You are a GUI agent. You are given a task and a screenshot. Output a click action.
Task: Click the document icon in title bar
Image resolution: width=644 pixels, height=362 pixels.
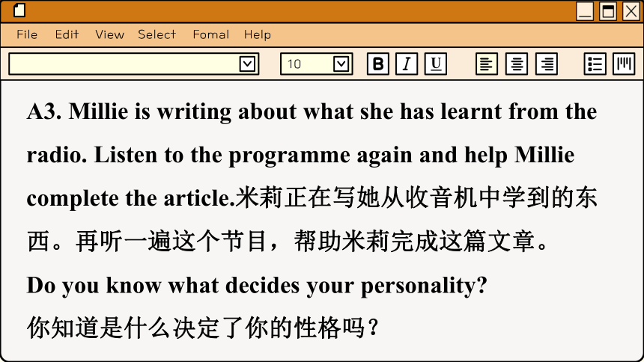[x=19, y=10]
